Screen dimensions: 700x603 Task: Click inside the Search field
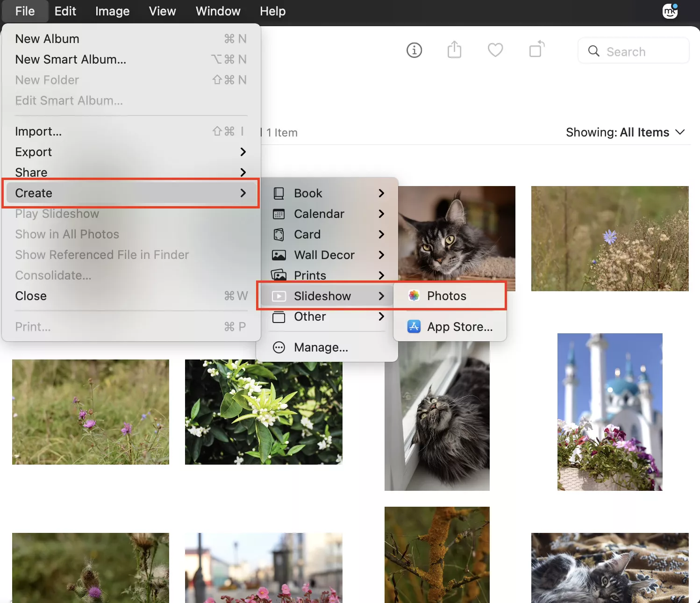633,51
